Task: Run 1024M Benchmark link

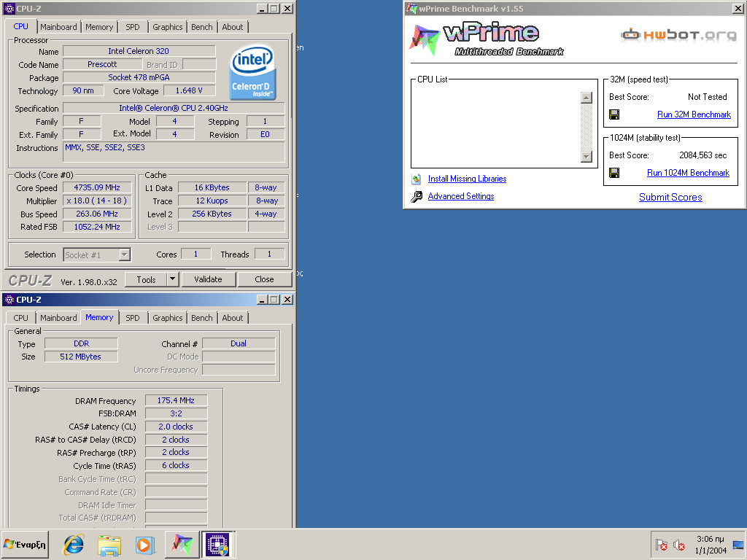Action: click(x=688, y=173)
